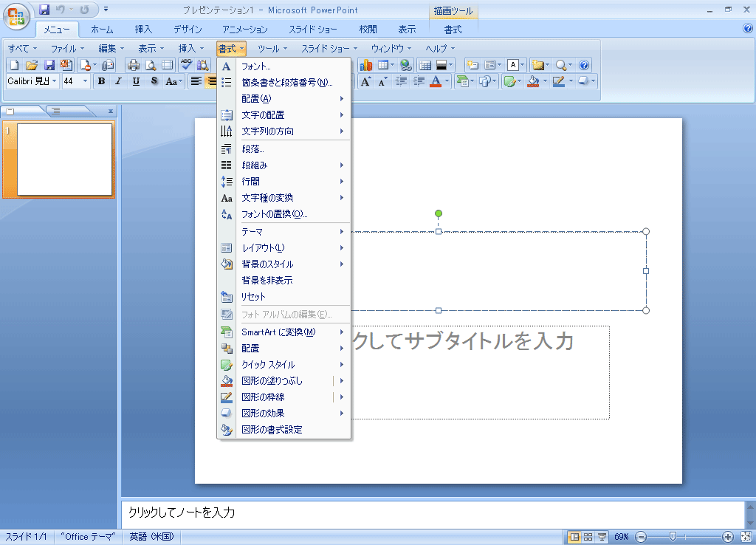Viewport: 756px width, 545px height.
Task: Insert a chart using the bar chart icon
Action: [x=366, y=65]
